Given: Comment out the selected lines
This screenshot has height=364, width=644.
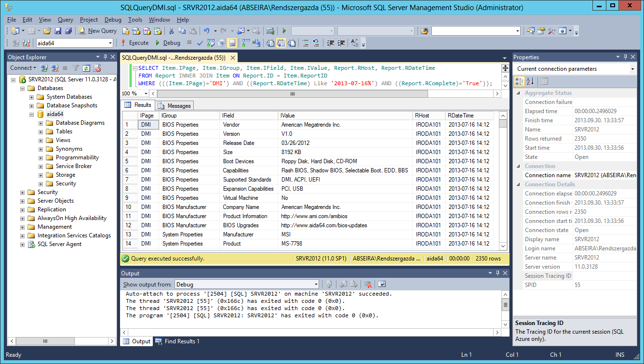Looking at the screenshot, I should pos(305,43).
